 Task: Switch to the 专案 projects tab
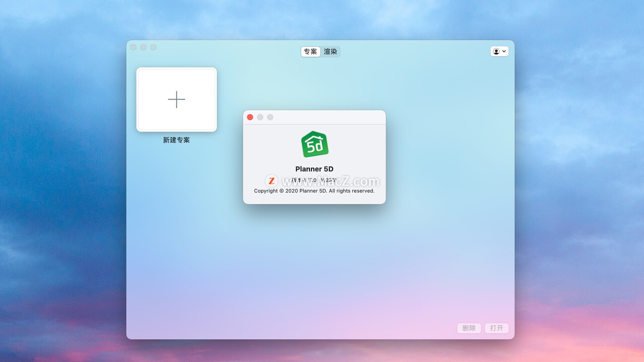(x=310, y=52)
